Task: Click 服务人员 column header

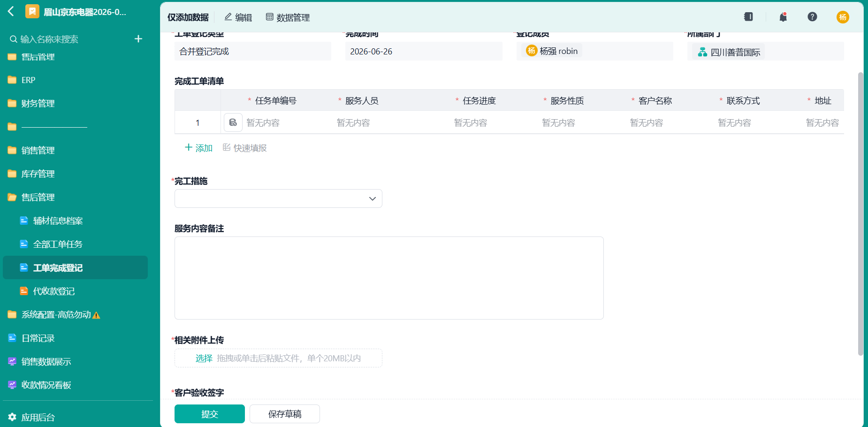Action: 362,100
